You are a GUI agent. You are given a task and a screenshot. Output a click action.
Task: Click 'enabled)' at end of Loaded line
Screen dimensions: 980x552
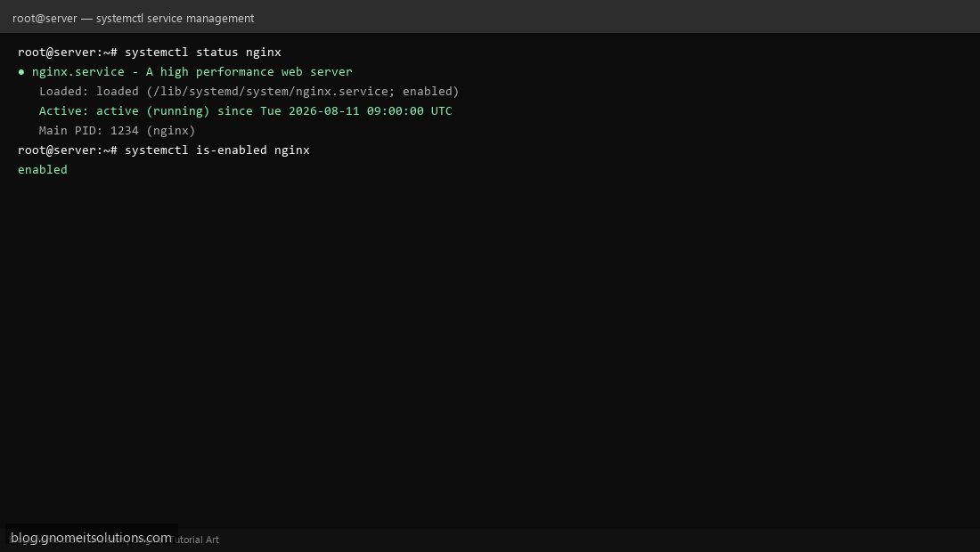click(x=430, y=91)
